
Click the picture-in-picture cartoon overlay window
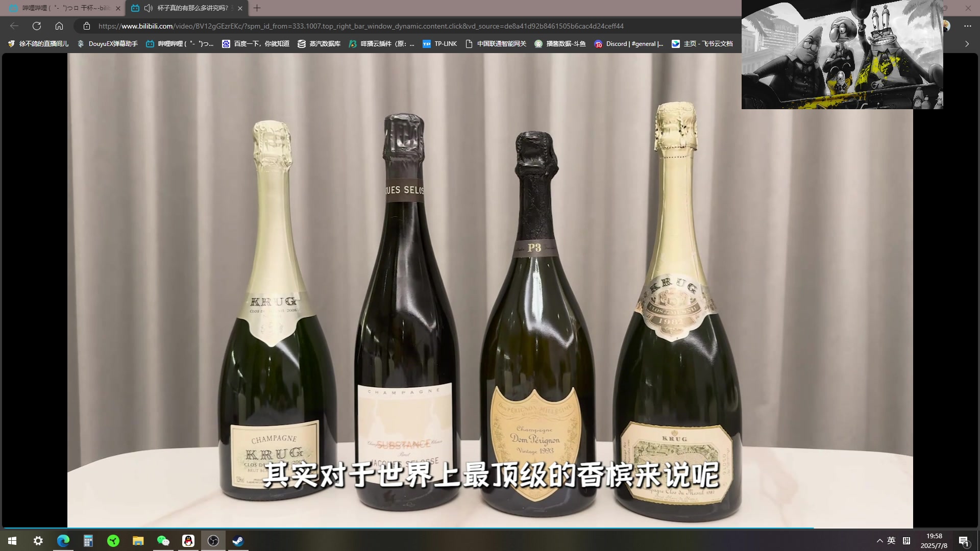[842, 55]
